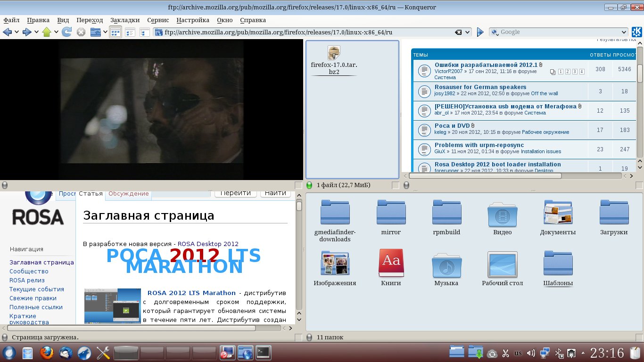Open the rpmbuild folder
644x362 pixels.
point(446,217)
